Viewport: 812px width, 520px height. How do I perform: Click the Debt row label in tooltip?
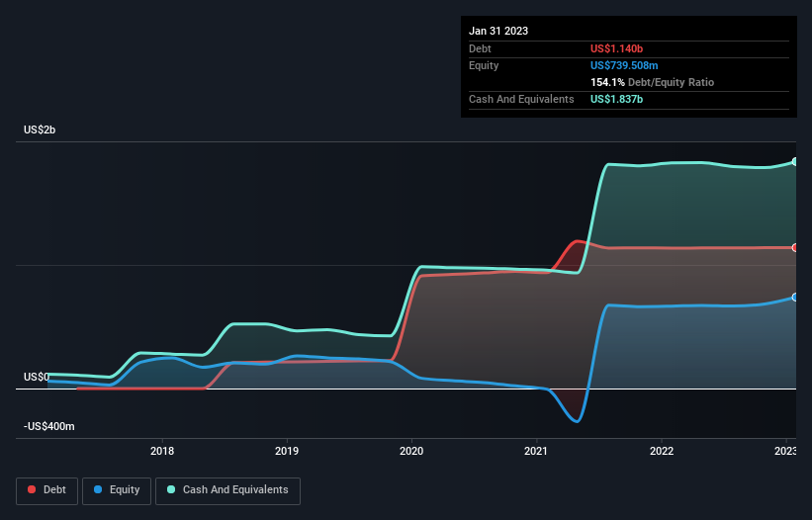click(480, 48)
